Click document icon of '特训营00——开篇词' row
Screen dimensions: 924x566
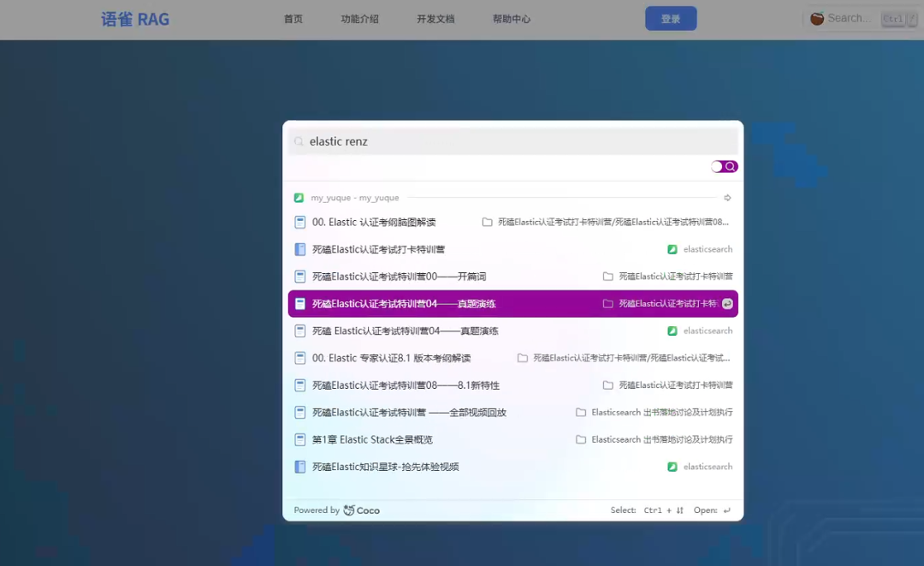pos(300,277)
